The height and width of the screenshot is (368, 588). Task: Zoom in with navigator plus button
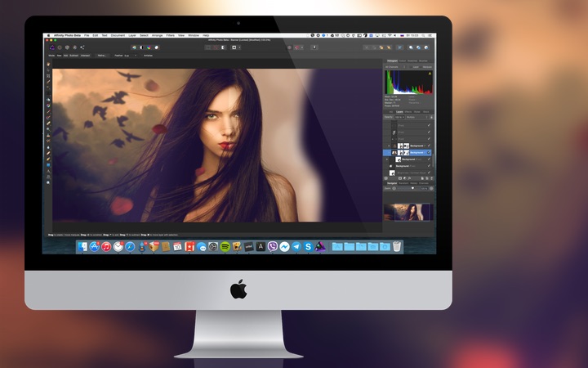tap(431, 188)
